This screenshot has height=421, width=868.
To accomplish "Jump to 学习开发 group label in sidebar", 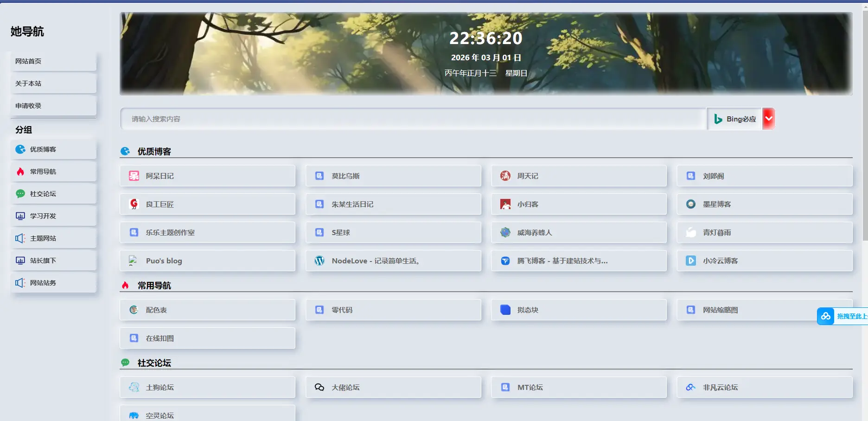I will 43,216.
